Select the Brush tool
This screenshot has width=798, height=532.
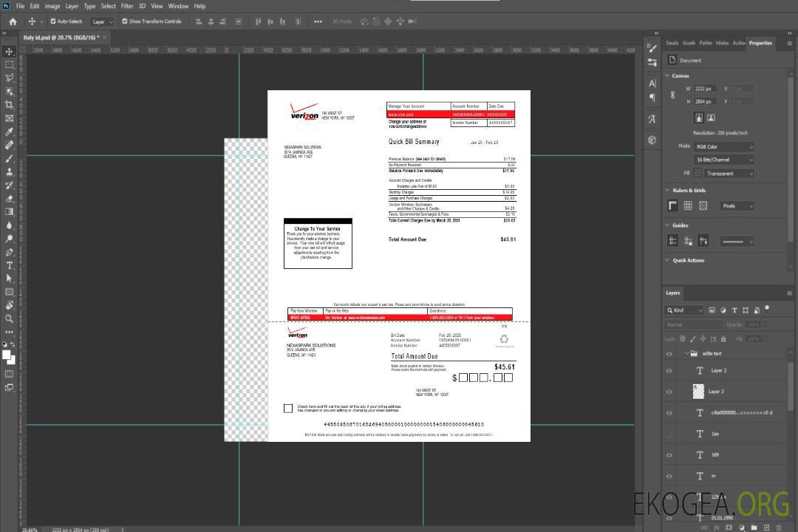(x=9, y=158)
